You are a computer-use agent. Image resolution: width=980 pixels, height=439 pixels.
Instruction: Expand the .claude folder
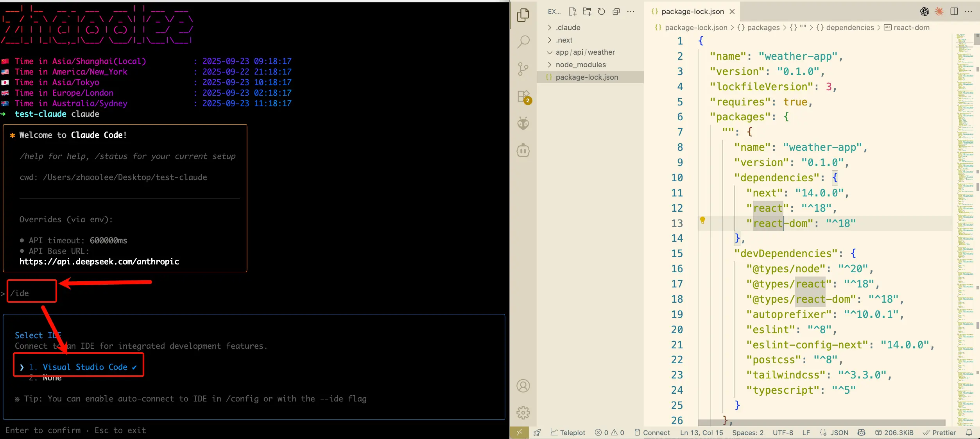point(568,28)
